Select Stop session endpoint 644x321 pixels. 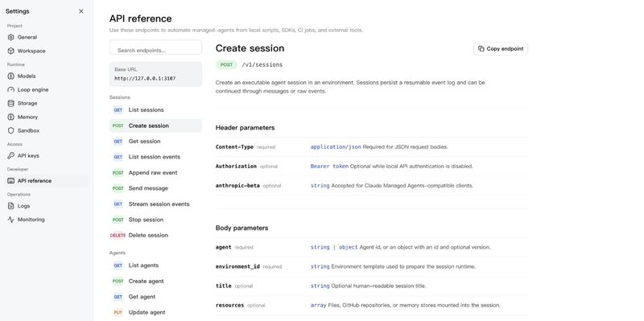pos(155,220)
